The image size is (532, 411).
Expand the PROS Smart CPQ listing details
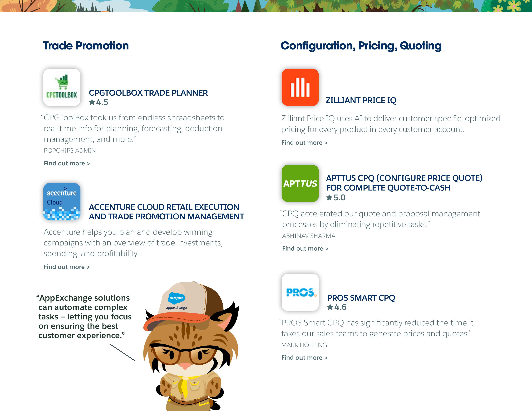click(x=304, y=357)
